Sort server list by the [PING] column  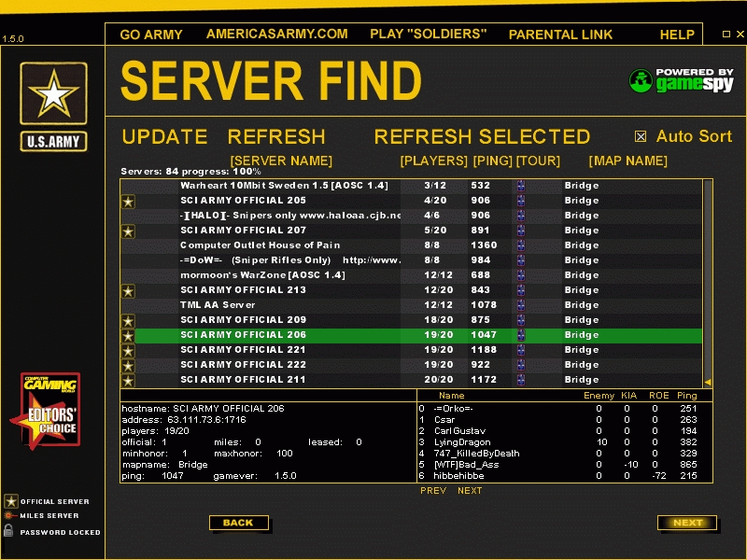(492, 161)
